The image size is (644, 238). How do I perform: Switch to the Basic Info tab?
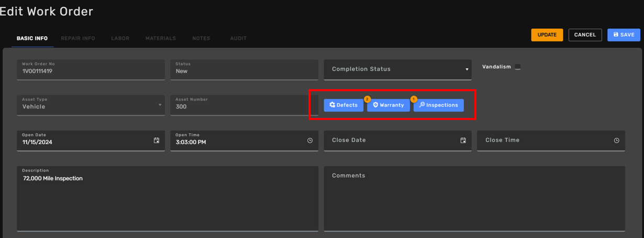click(32, 38)
